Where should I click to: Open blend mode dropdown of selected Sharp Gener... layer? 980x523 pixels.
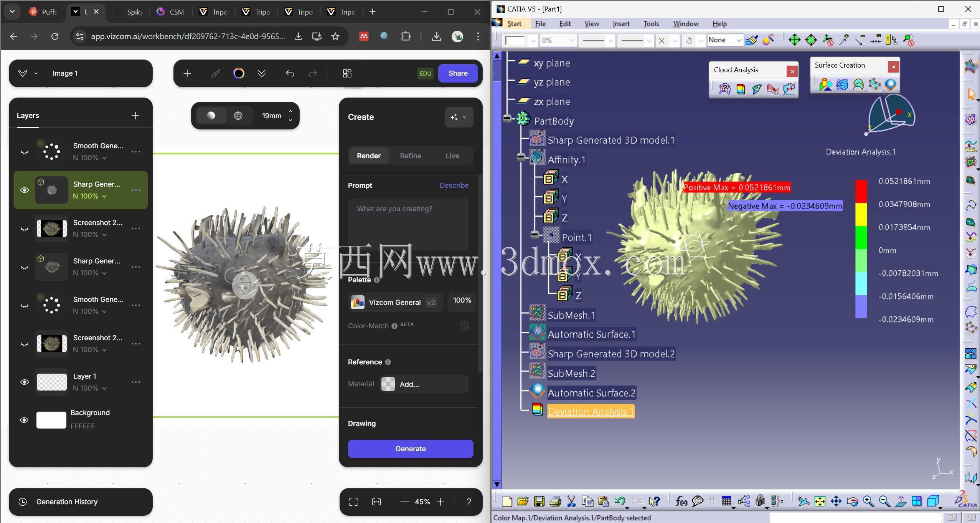[90, 196]
